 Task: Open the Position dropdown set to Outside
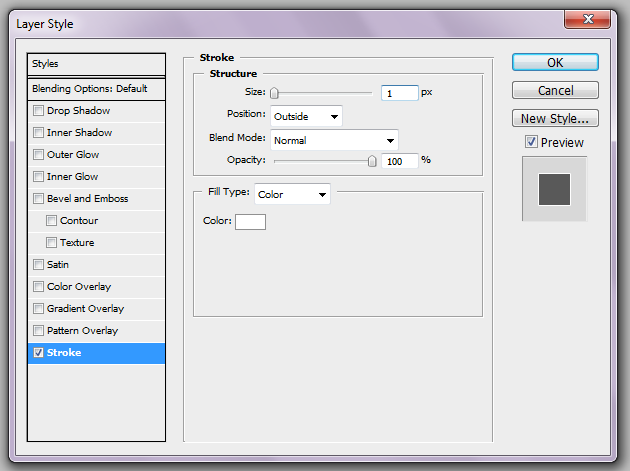(306, 116)
